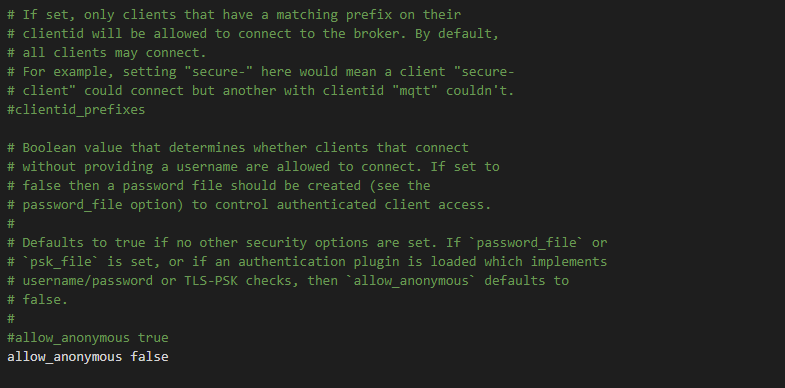Click the text 'password_file option)' in comments

coord(103,205)
